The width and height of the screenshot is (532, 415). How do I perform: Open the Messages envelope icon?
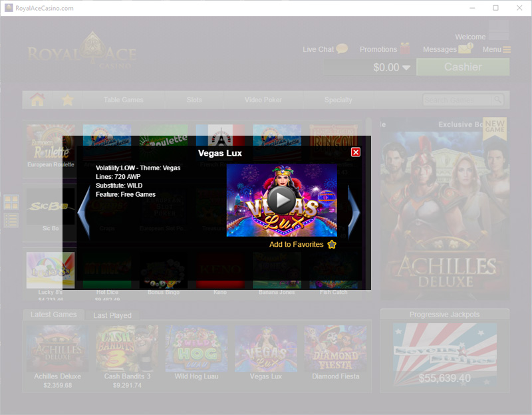465,48
